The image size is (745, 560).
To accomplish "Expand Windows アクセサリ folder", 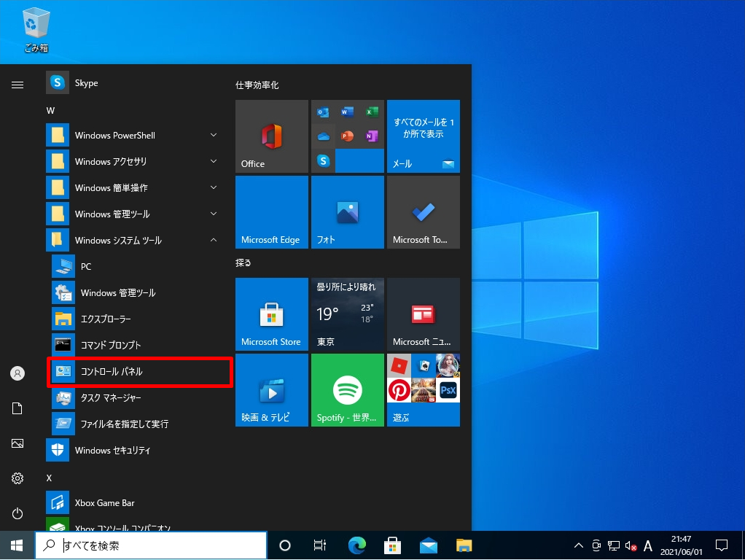I will (x=134, y=162).
